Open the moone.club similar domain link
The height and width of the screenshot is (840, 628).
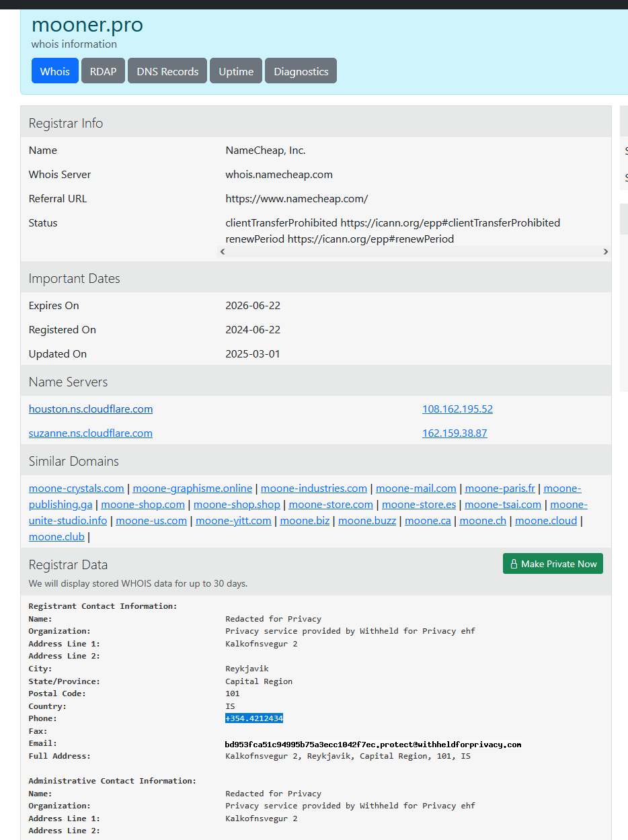tap(56, 537)
